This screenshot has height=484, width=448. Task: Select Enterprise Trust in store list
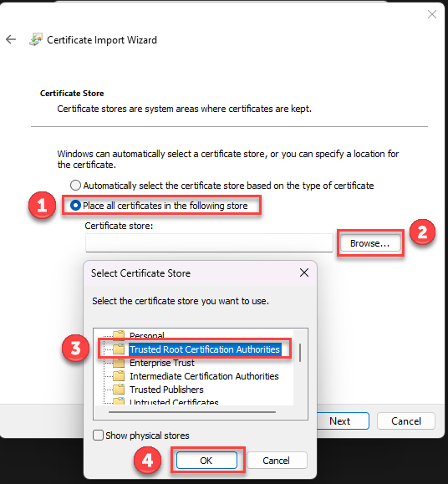162,363
